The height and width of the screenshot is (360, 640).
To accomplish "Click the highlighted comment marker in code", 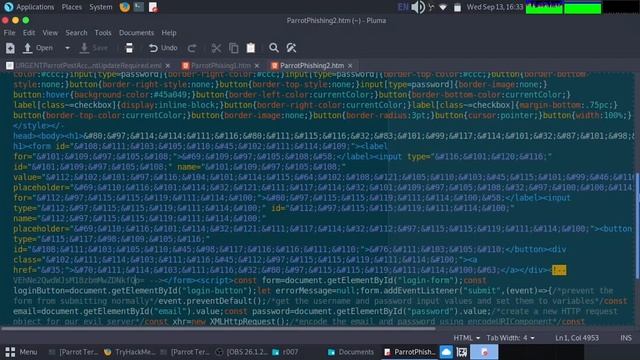I will [559, 270].
